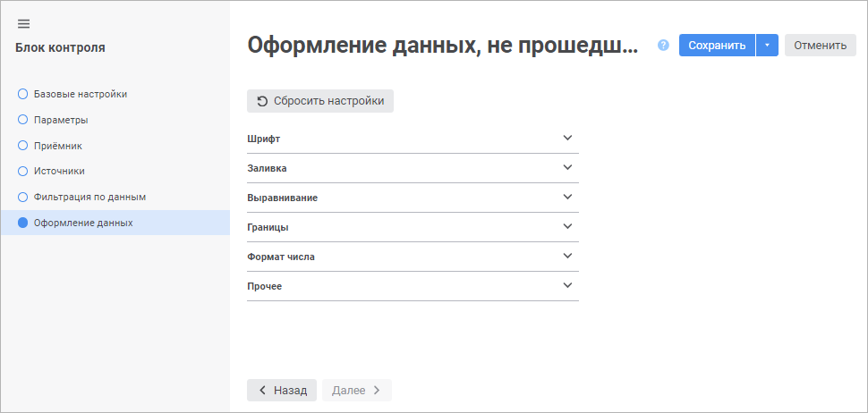Select the Параметры step radio
868x413 pixels.
point(23,119)
